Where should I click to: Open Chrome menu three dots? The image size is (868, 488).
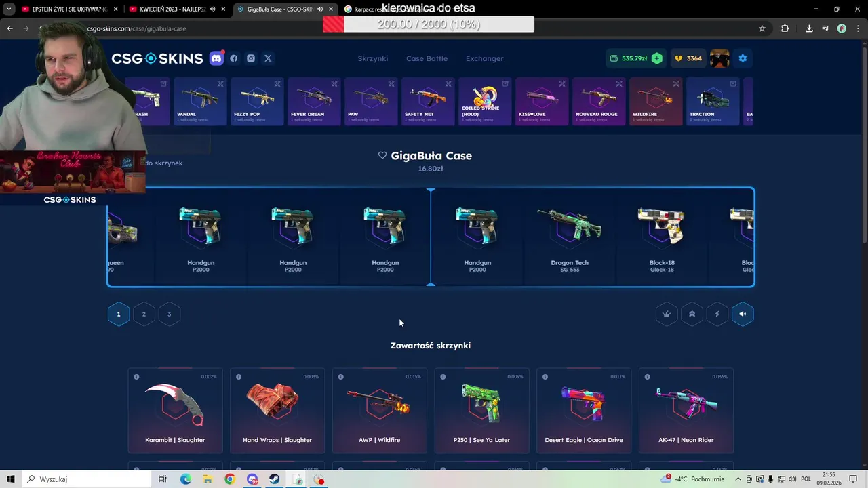click(x=858, y=28)
